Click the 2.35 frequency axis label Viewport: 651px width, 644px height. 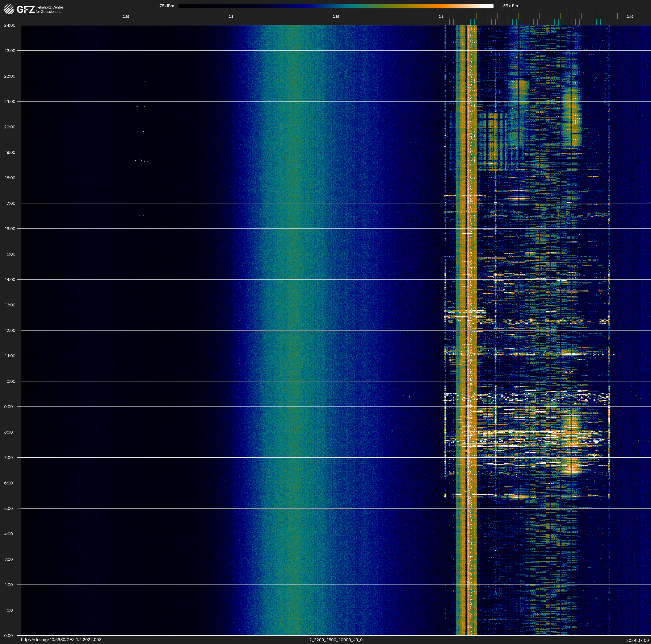(x=336, y=17)
